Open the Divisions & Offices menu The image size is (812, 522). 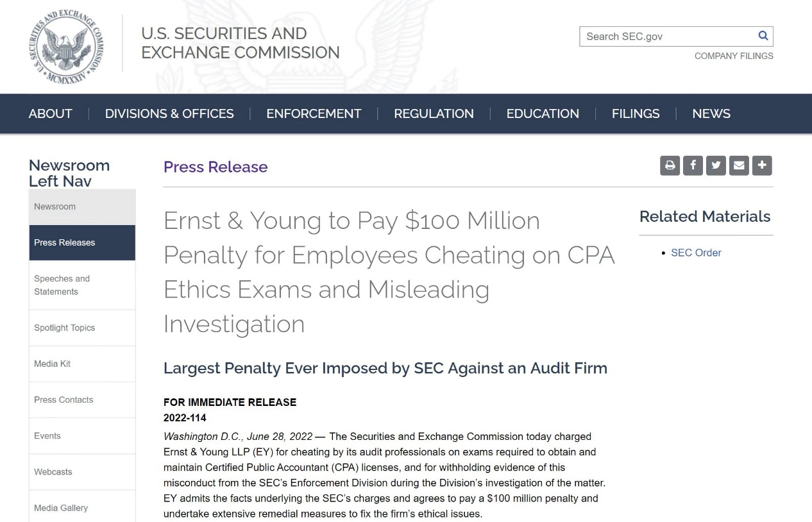[x=169, y=114]
